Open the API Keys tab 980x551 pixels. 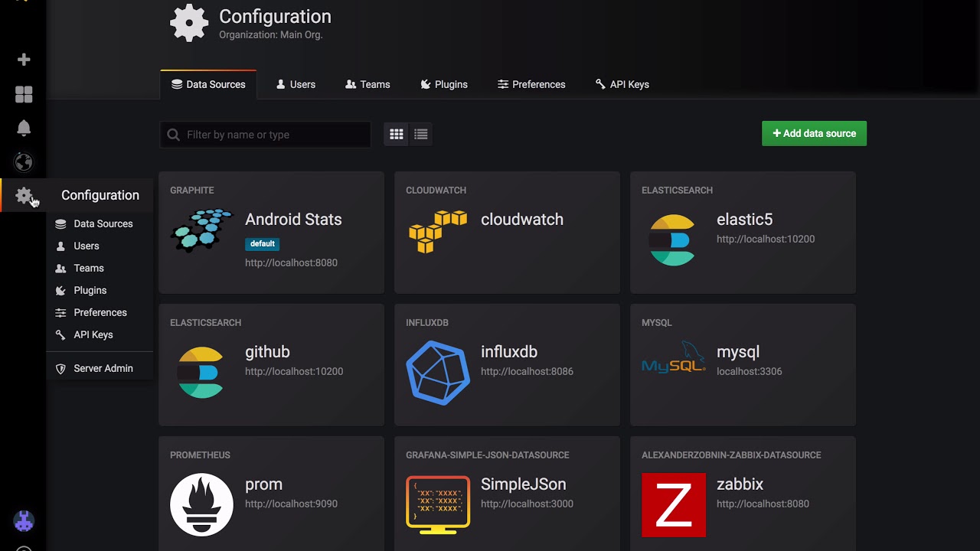pos(622,84)
